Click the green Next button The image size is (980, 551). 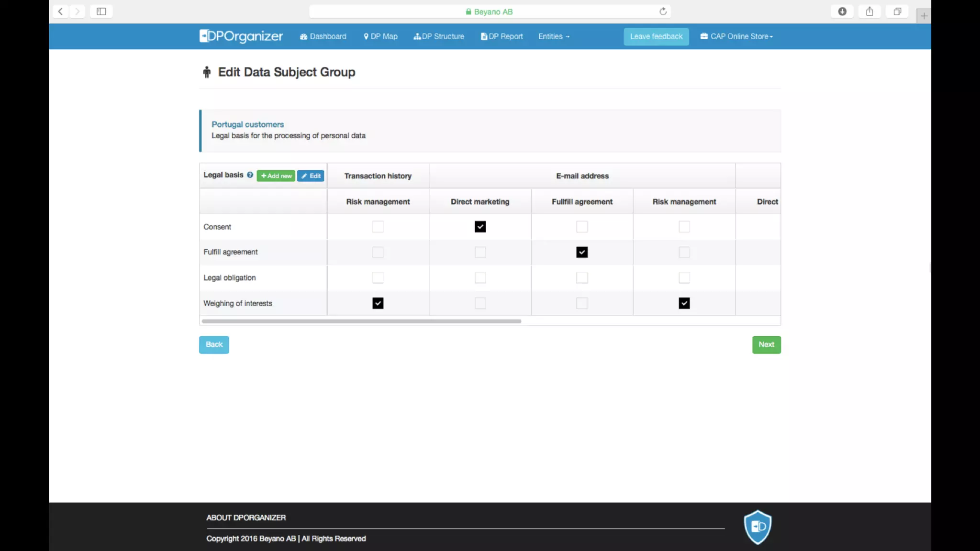(766, 344)
